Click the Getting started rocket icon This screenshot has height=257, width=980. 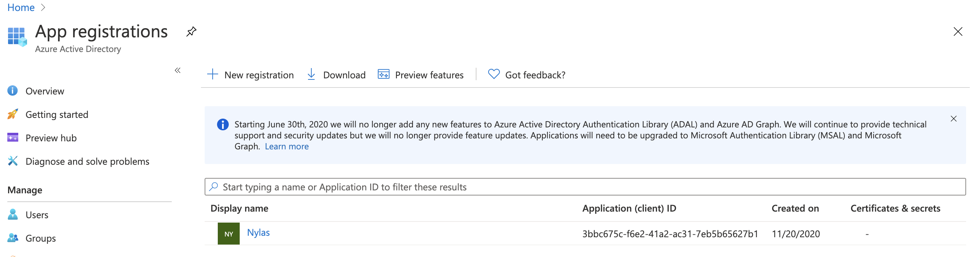[12, 114]
